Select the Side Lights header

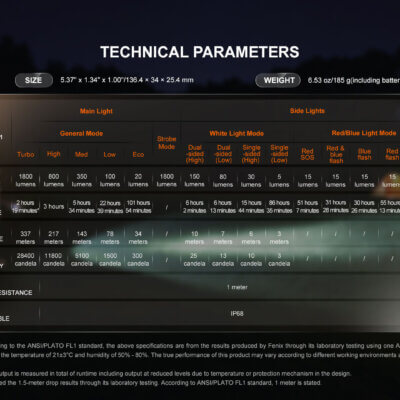coord(307,111)
